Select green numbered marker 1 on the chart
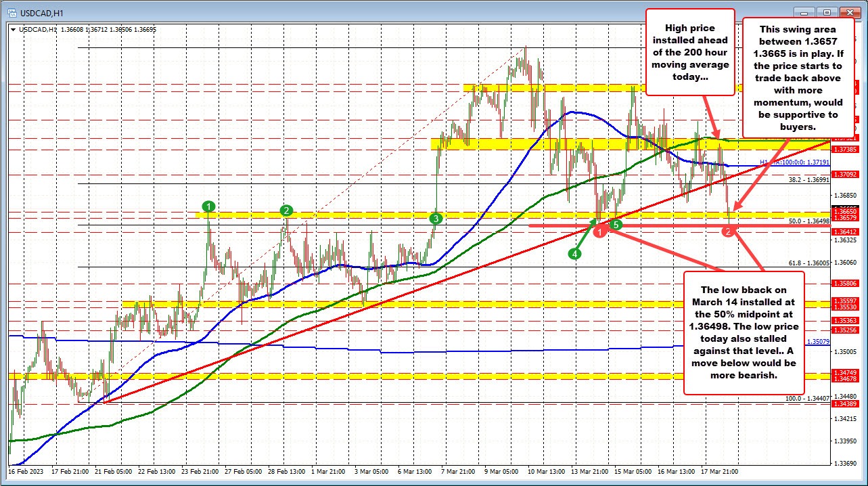 coord(208,207)
